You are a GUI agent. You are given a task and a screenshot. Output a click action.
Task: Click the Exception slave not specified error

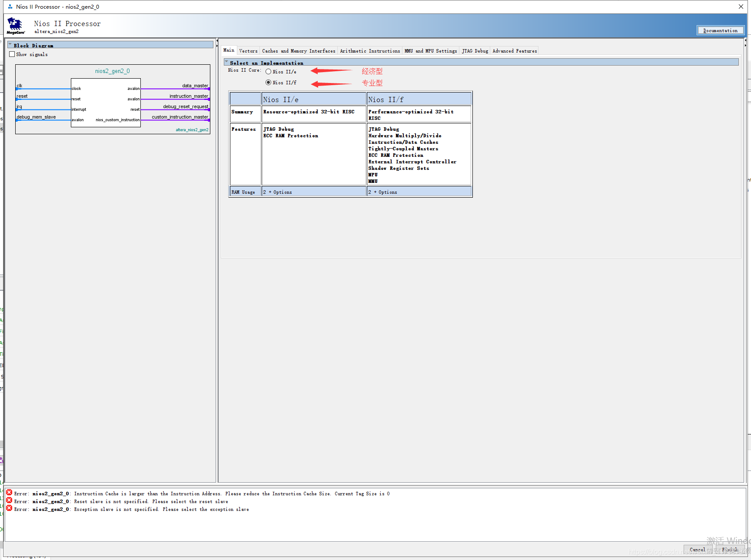click(131, 509)
